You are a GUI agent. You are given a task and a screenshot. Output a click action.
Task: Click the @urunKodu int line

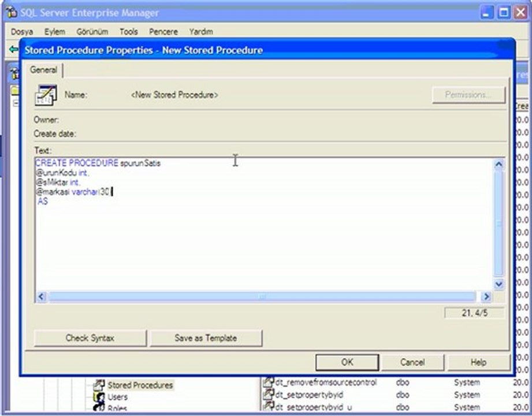click(x=62, y=173)
